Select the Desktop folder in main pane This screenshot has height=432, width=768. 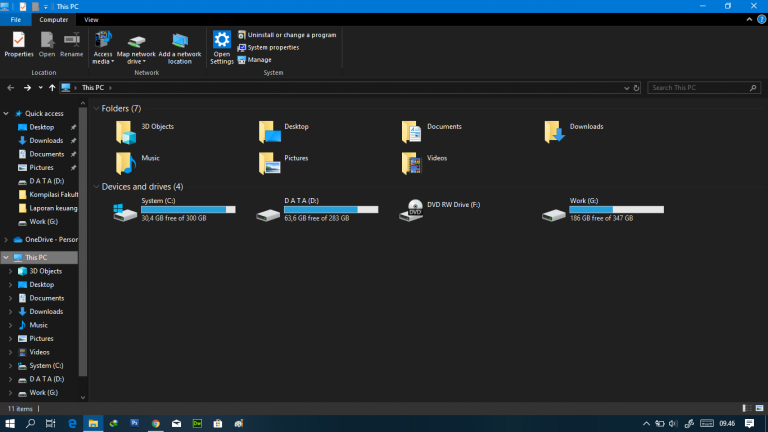click(284, 132)
